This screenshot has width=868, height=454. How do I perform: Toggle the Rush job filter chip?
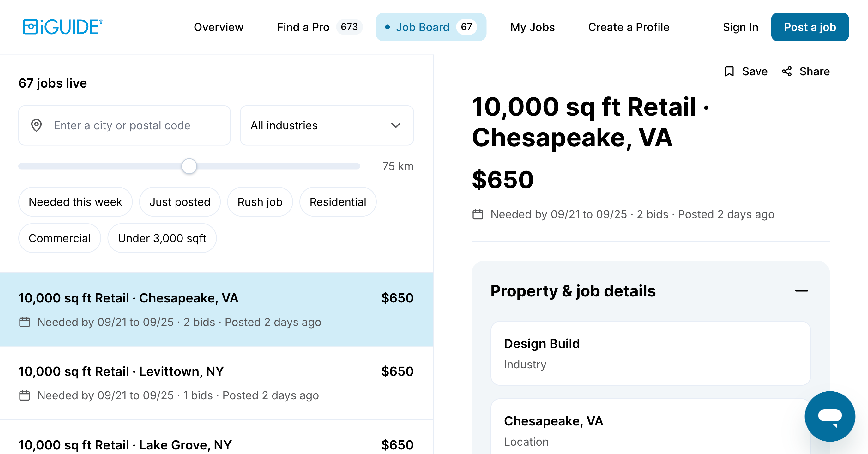click(x=260, y=202)
